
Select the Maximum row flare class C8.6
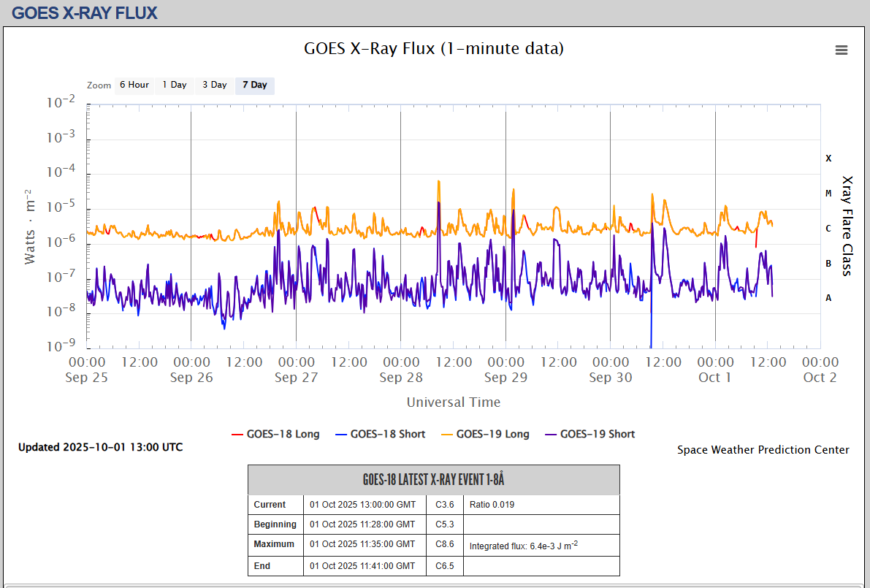tap(445, 544)
